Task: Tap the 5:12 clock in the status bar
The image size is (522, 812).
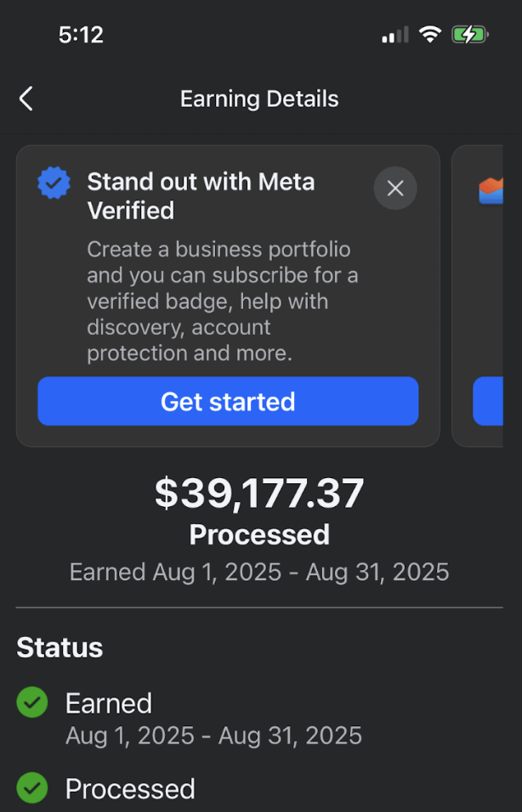Action: coord(81,35)
